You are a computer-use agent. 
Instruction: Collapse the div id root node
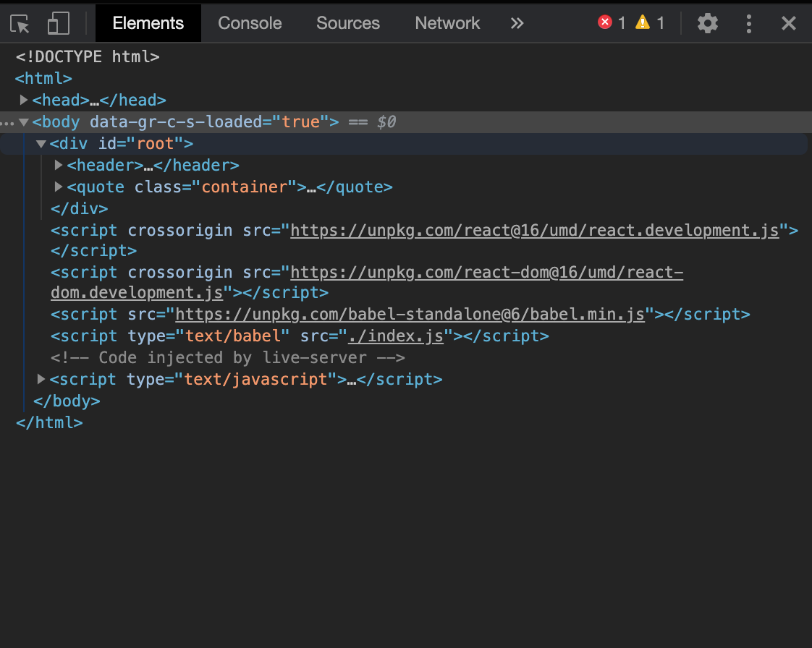[x=41, y=144]
